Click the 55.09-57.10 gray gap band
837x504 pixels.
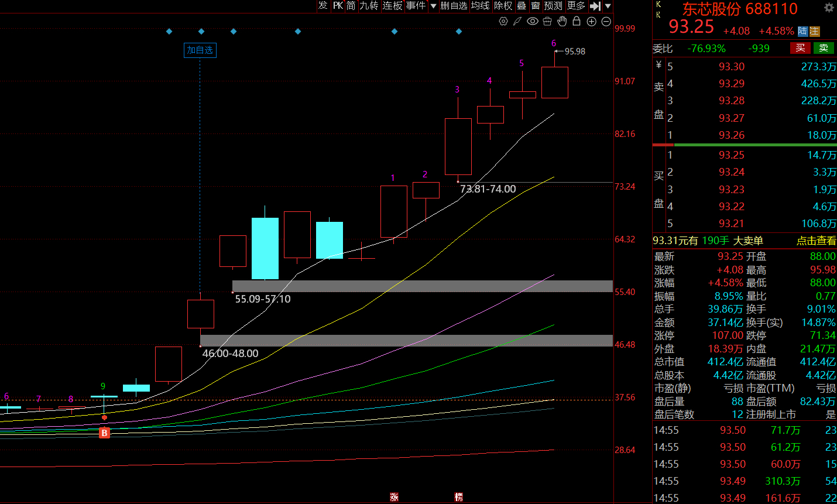423,286
